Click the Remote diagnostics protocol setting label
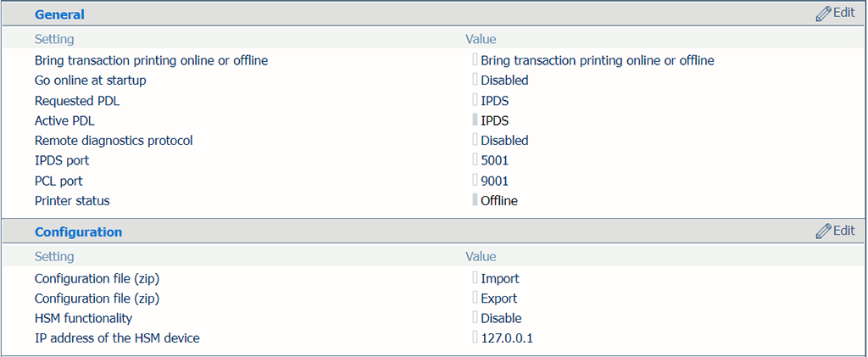Screen dimensions: 868x357 click(114, 141)
